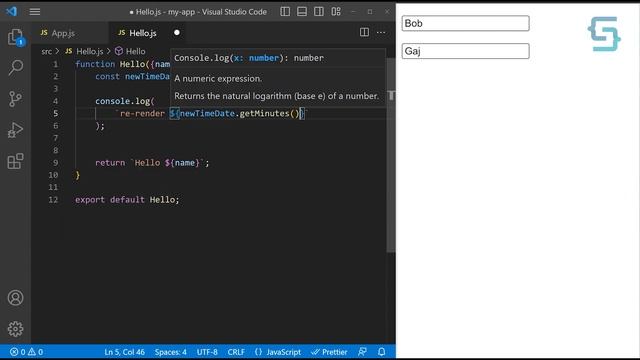
Task: Change encoding via UTF-8 status item
Action: point(207,352)
